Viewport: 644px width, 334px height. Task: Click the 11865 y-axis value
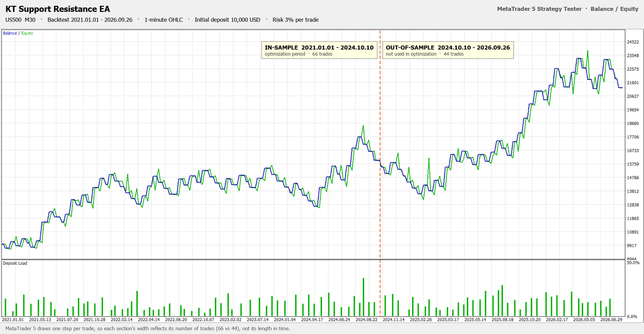pos(633,219)
